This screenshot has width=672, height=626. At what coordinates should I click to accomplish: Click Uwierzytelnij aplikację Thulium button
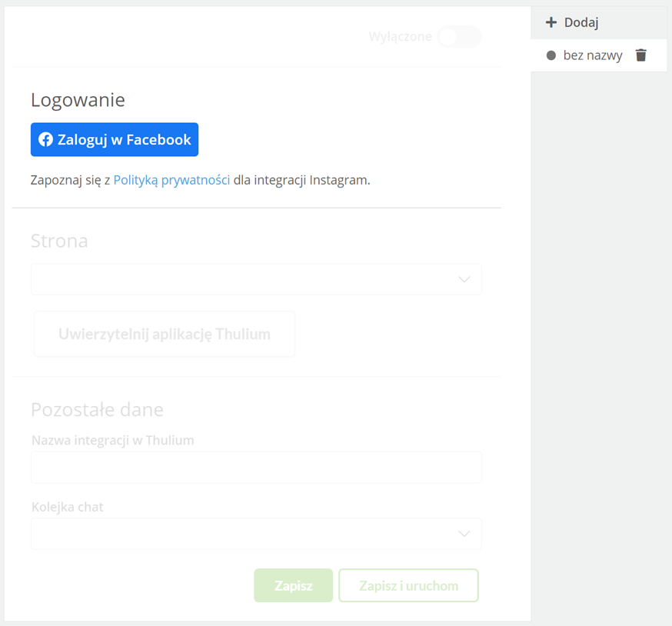(x=165, y=334)
